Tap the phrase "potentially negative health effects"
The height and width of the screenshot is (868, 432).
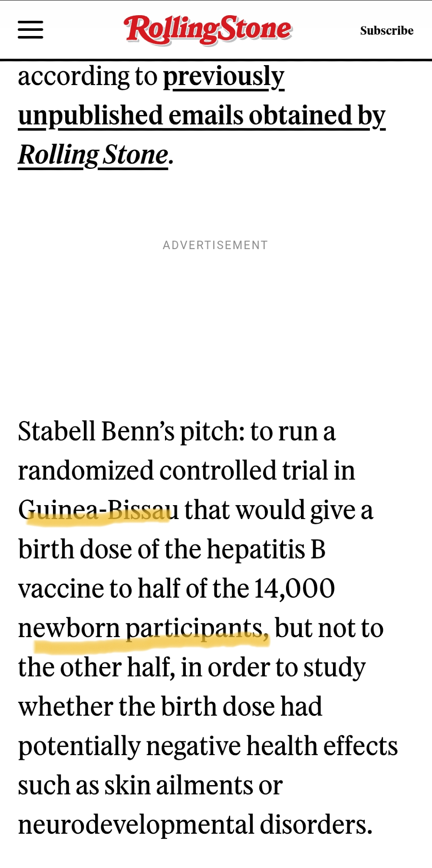(x=208, y=746)
